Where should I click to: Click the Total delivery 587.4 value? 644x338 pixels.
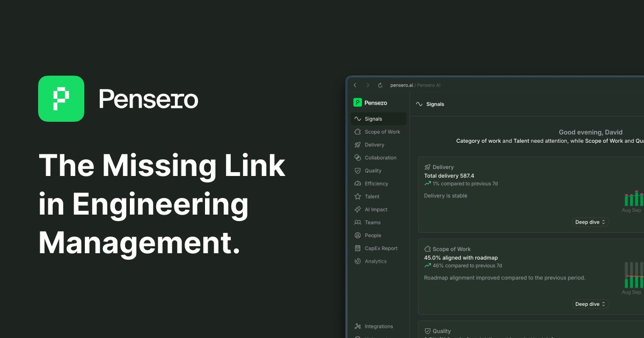point(449,175)
